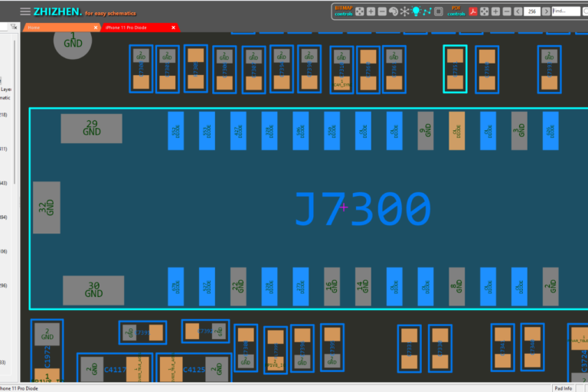Click the left panel vertical scrollbar
The image size is (588, 392).
click(x=15, y=113)
